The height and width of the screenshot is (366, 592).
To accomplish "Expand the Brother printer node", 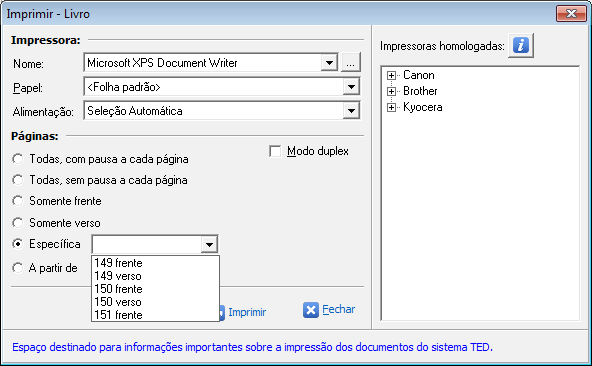I will pyautogui.click(x=391, y=91).
